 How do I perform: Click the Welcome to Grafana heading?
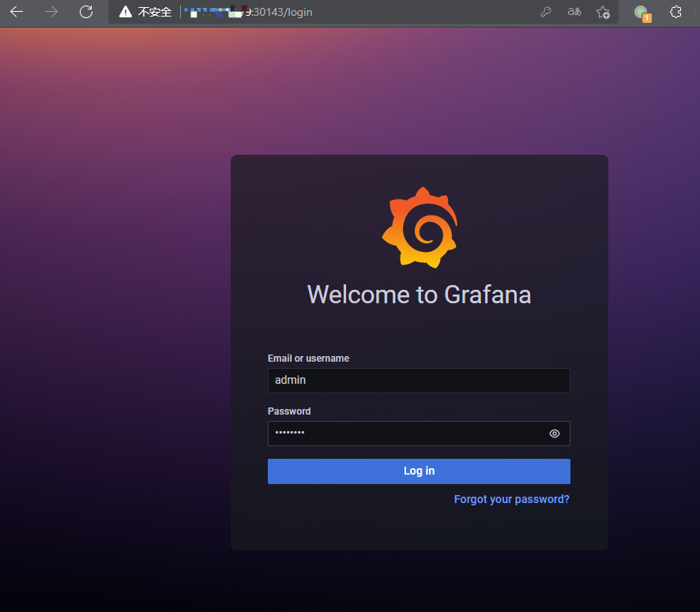pos(420,295)
